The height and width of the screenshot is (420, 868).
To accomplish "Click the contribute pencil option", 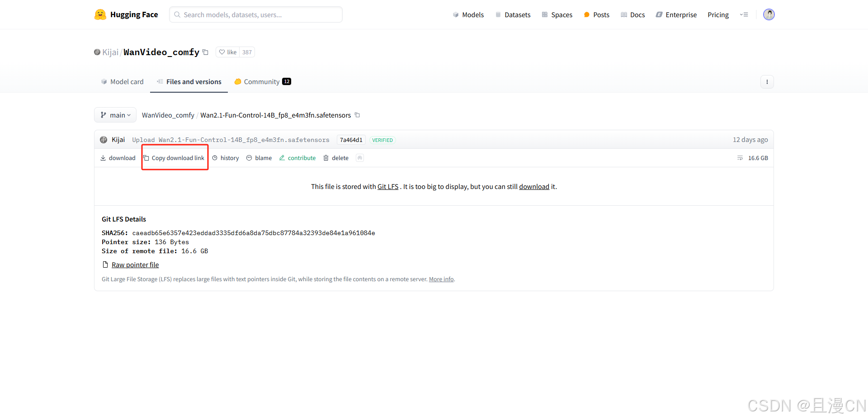I will [x=297, y=158].
